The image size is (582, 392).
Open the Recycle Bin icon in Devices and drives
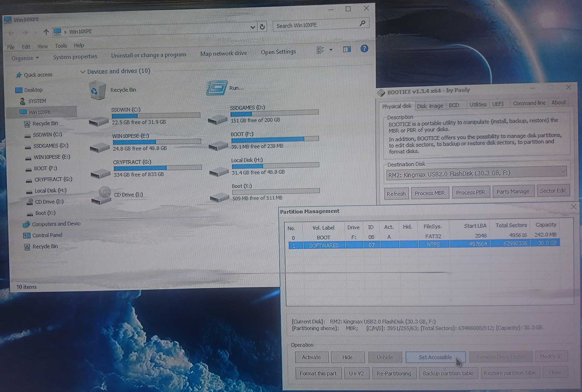tap(97, 90)
